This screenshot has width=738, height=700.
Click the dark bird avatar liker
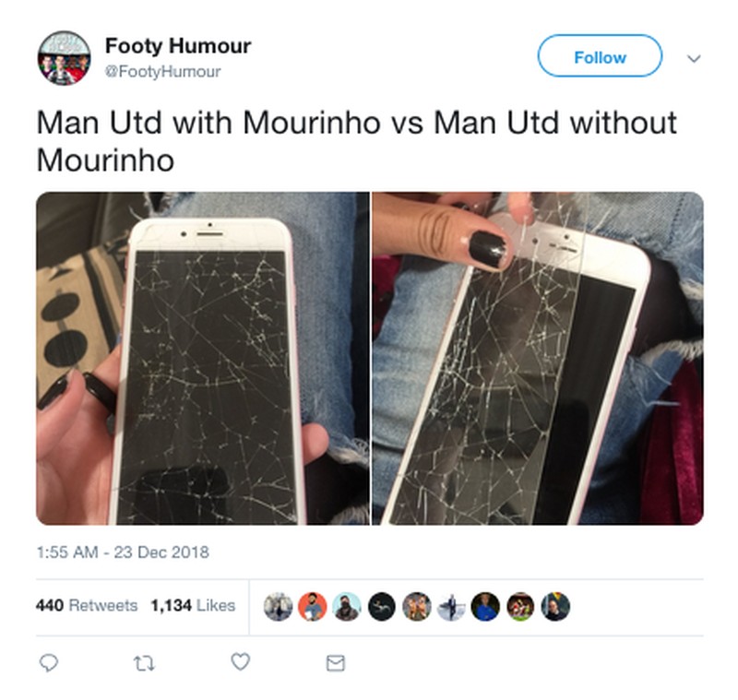pos(382,606)
